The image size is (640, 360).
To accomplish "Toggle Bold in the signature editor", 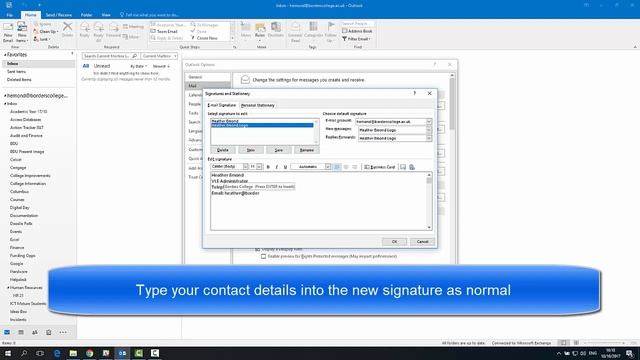I will (x=268, y=167).
